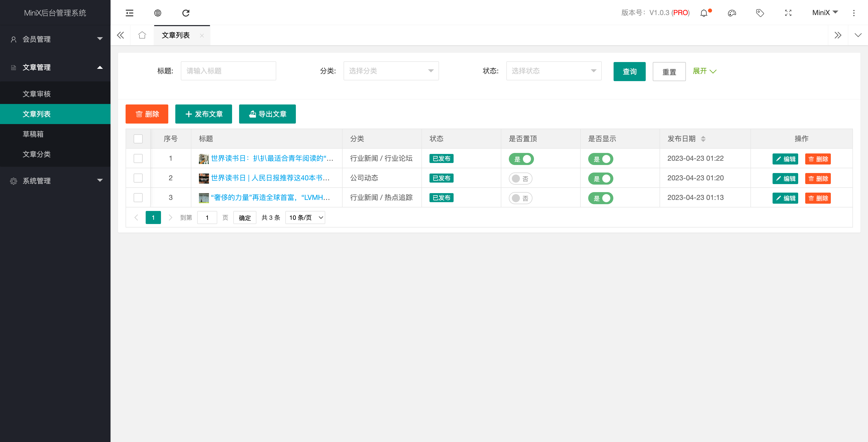Check the select-all header checkbox
The height and width of the screenshot is (442, 868).
(138, 139)
